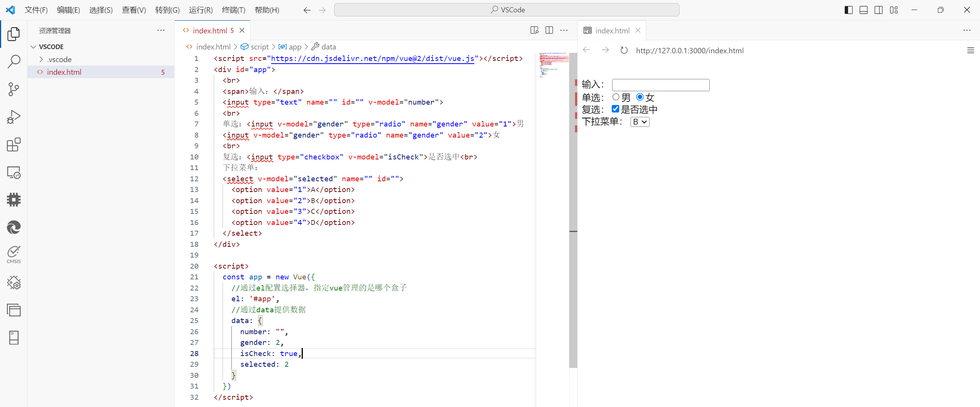980x407 pixels.
Task: Go back in editor navigation history
Action: (307, 10)
